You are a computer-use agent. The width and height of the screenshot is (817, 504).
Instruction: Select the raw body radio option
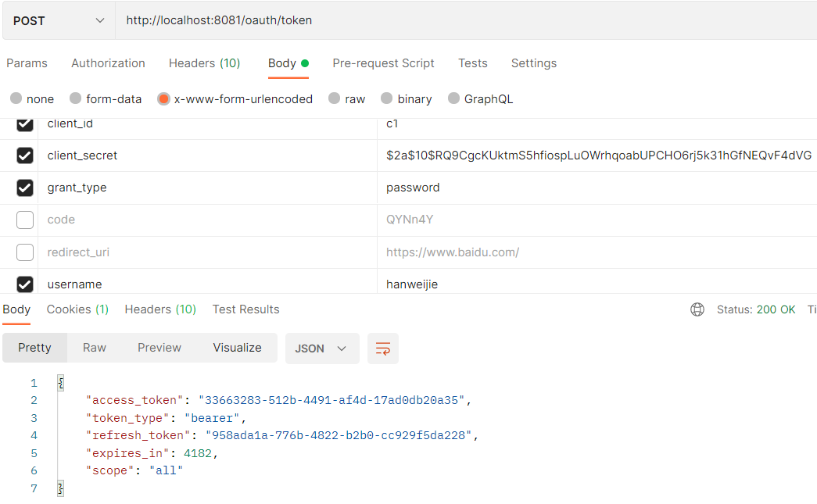(x=334, y=98)
